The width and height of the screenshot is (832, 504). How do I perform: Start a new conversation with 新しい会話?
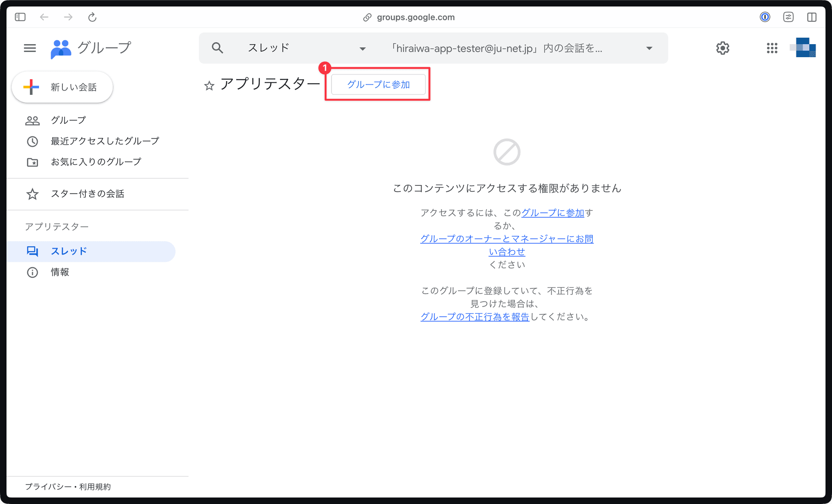62,87
